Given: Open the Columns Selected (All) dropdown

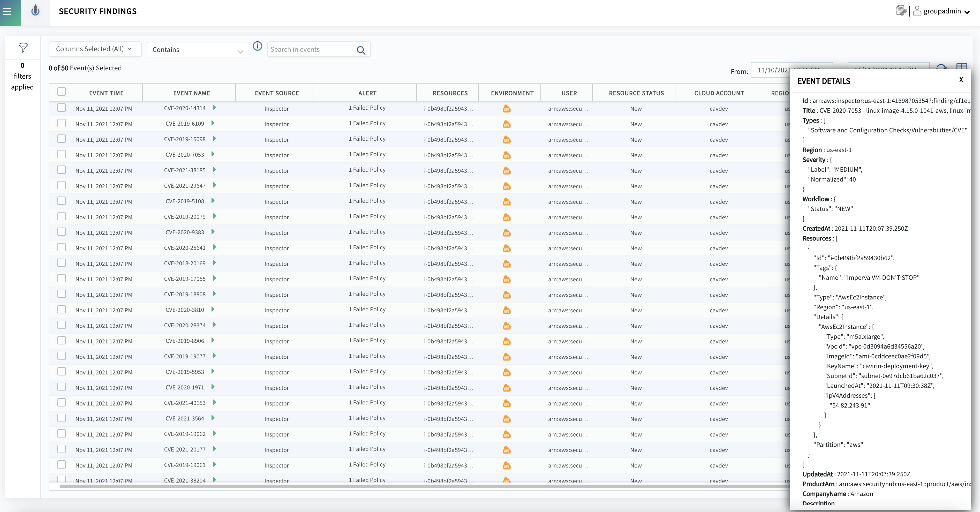Looking at the screenshot, I should click(x=95, y=49).
